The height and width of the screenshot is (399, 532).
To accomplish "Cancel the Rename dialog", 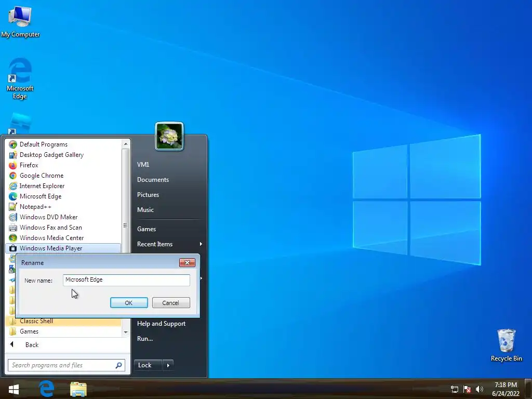I will (x=171, y=303).
